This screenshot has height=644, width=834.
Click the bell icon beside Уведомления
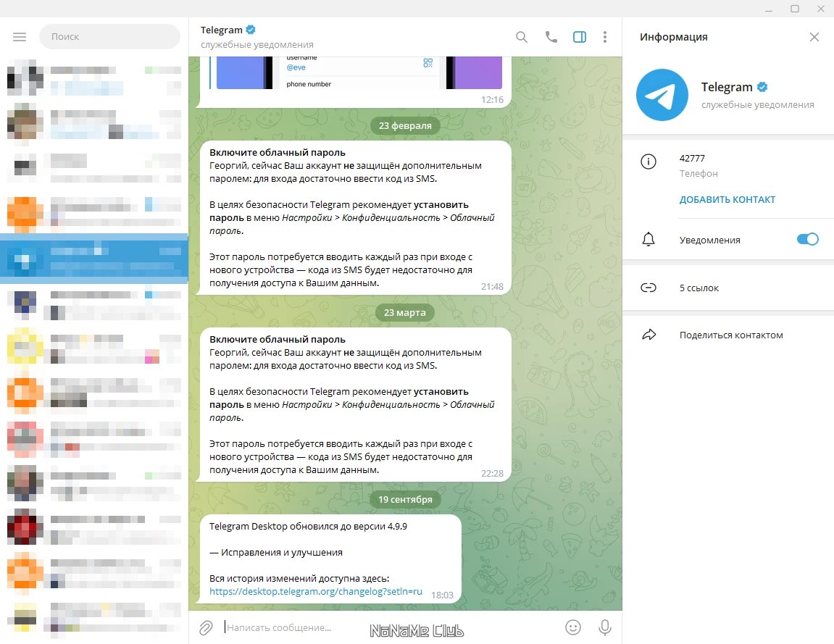pyautogui.click(x=649, y=239)
